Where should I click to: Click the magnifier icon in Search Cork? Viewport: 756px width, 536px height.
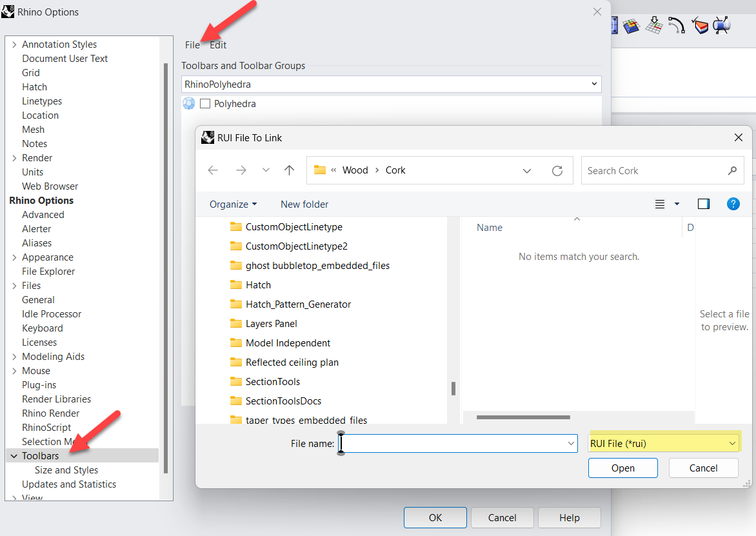pos(732,171)
